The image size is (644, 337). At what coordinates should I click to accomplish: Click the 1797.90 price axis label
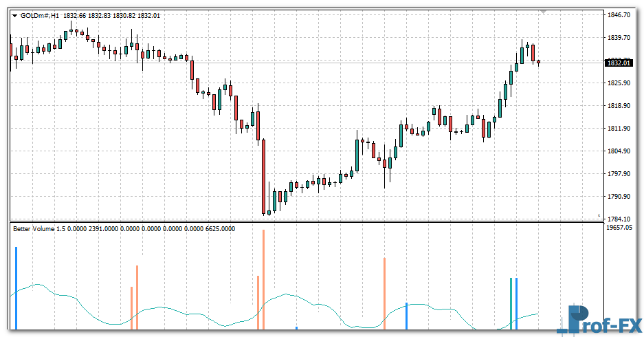tap(619, 174)
